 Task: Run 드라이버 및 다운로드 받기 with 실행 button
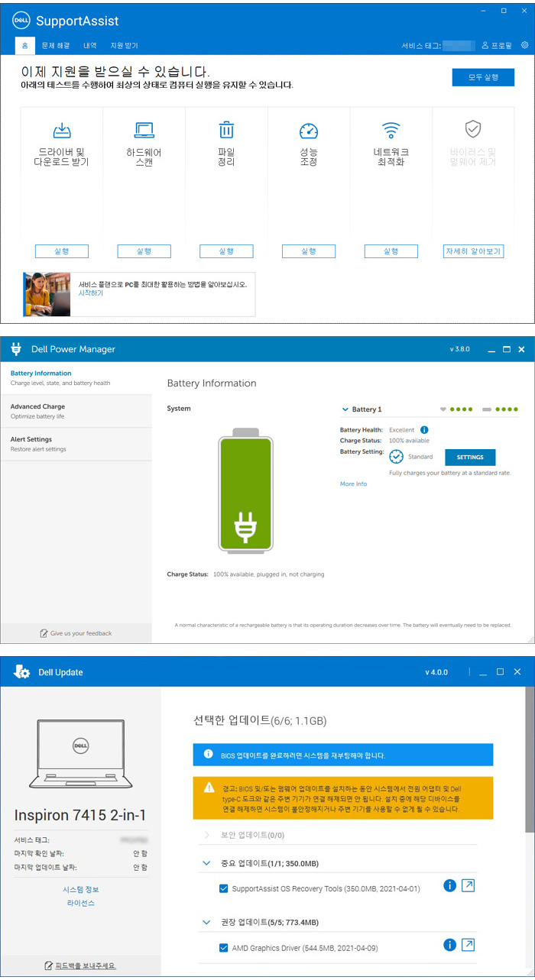pyautogui.click(x=62, y=251)
